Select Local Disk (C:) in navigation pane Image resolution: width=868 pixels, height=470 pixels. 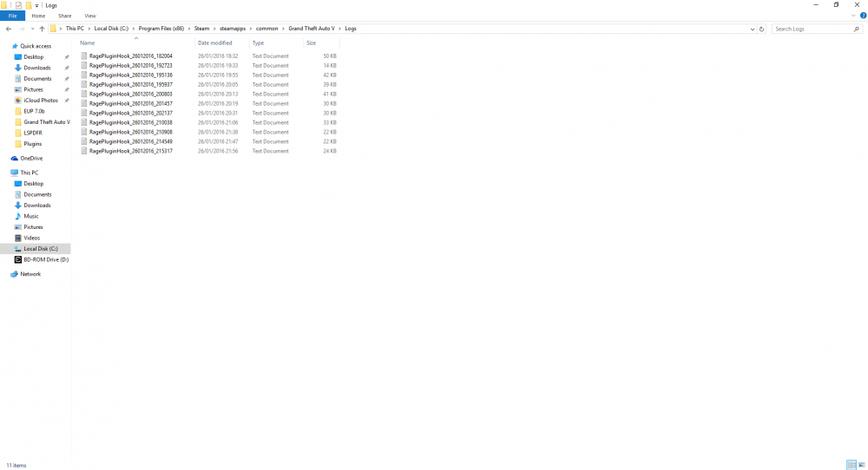coord(40,249)
